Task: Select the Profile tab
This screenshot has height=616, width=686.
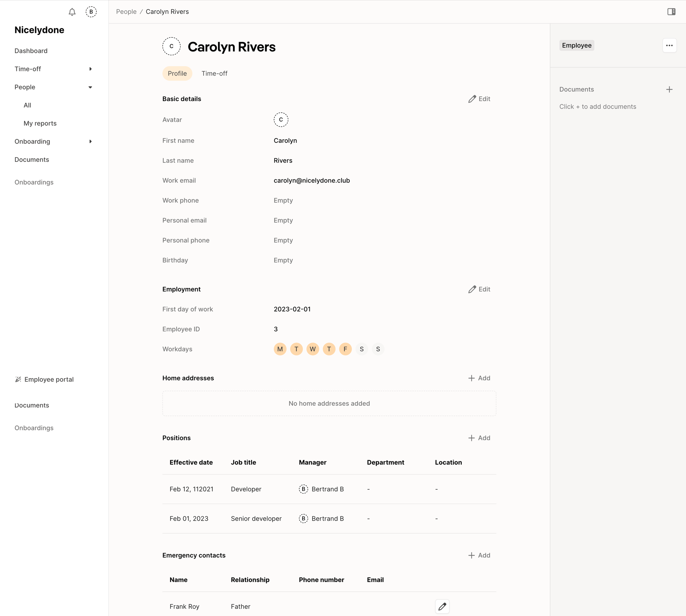Action: tap(177, 73)
